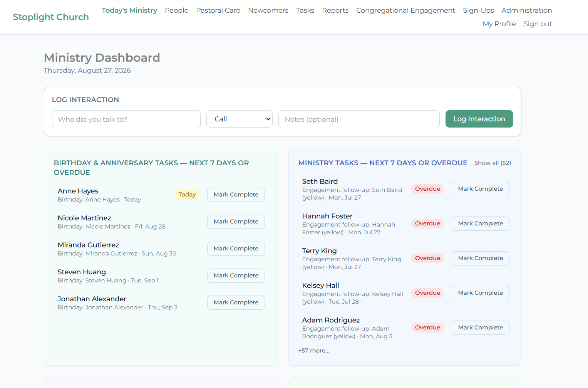Click the Ministry Tasks section heading
The image size is (588, 388).
(x=383, y=163)
